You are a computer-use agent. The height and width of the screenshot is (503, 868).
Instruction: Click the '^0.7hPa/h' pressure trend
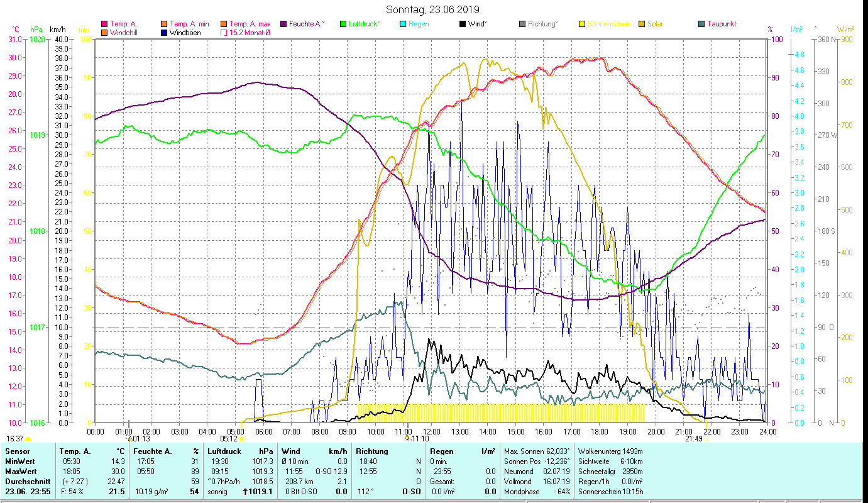pos(224,482)
